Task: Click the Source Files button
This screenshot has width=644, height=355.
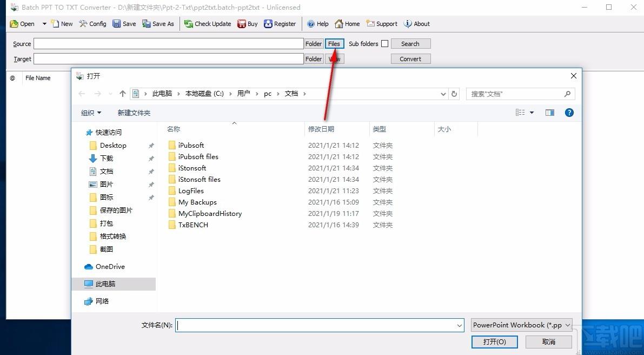Action: [334, 43]
